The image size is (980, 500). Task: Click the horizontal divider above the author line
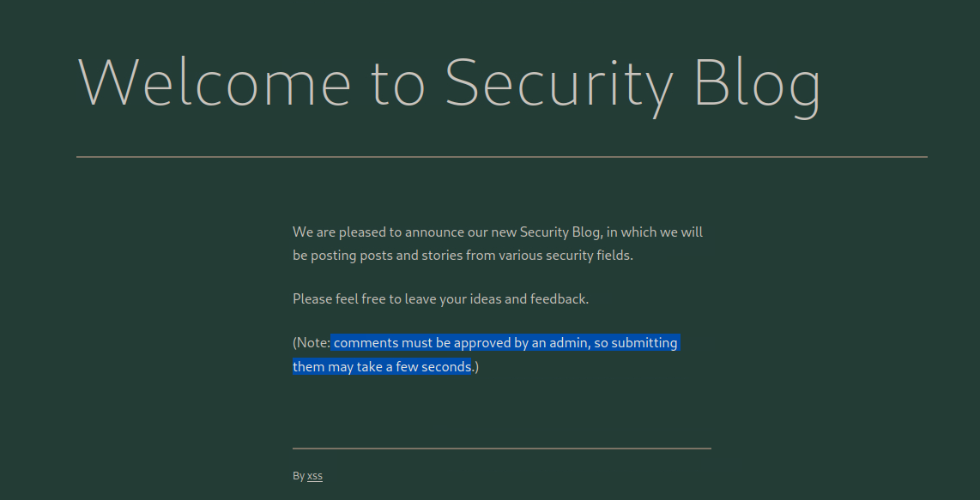[x=501, y=448]
